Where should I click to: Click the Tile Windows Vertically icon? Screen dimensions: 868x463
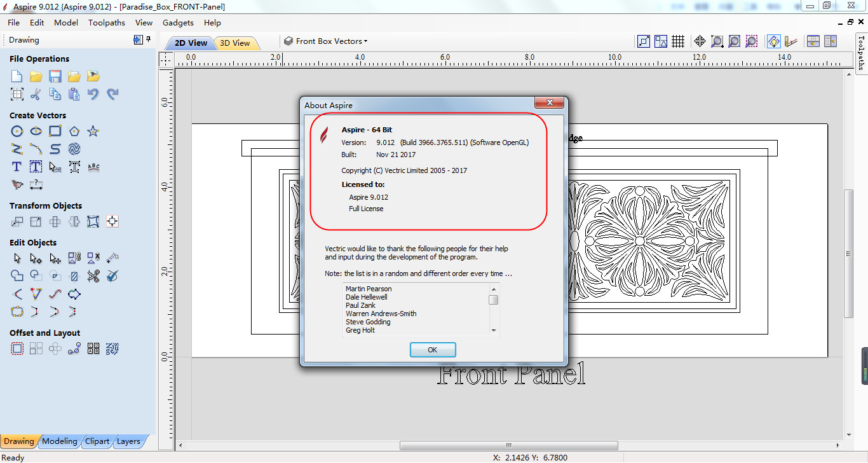[831, 41]
